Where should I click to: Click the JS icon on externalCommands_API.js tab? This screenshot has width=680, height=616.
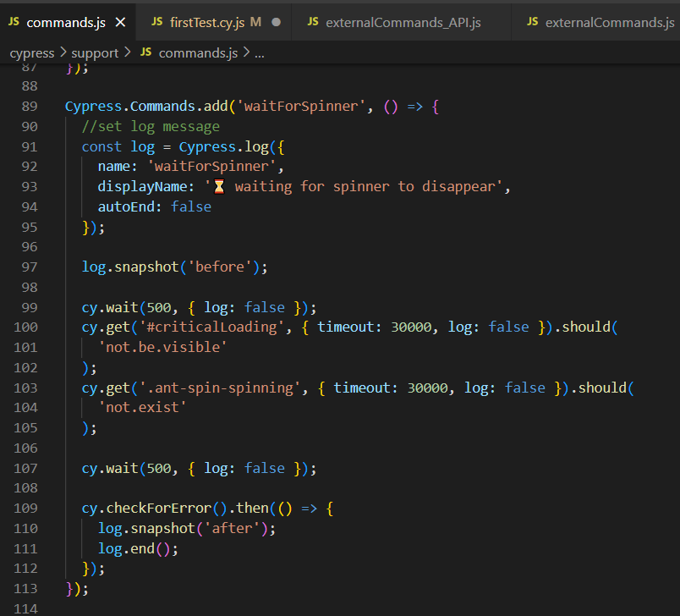[x=313, y=23]
